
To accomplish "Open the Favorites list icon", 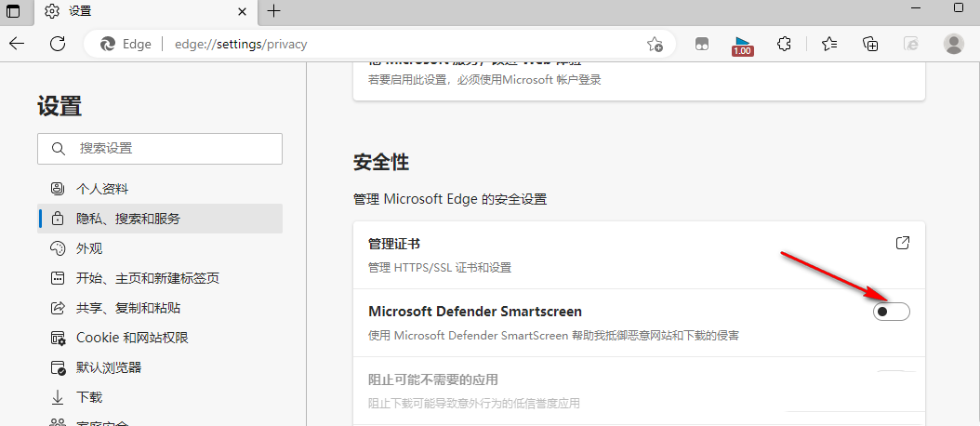I will [829, 44].
